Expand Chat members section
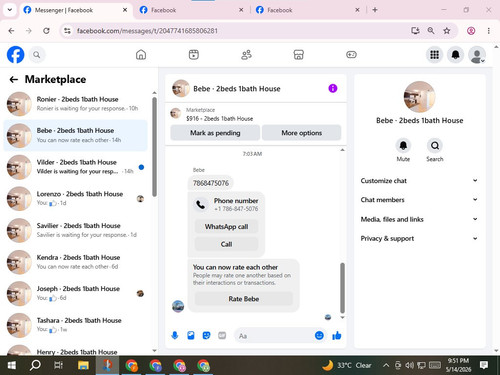This screenshot has height=375, width=500. point(419,200)
